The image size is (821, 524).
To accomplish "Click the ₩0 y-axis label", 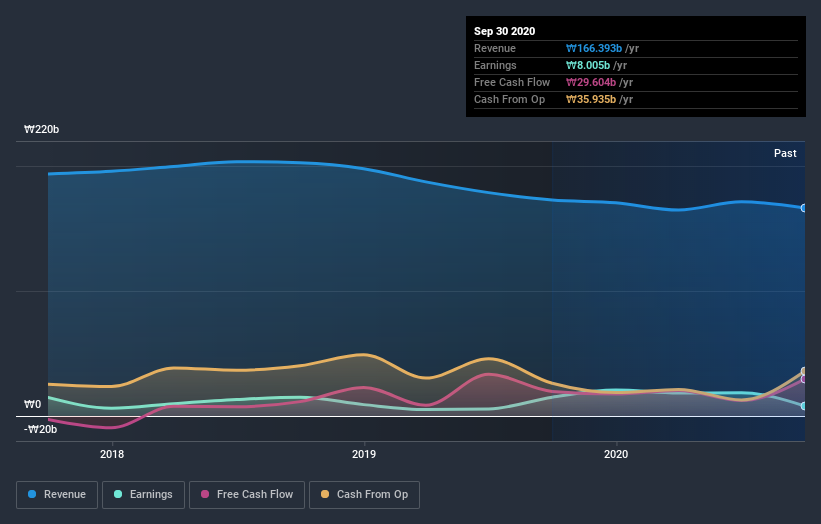I will click(x=32, y=404).
